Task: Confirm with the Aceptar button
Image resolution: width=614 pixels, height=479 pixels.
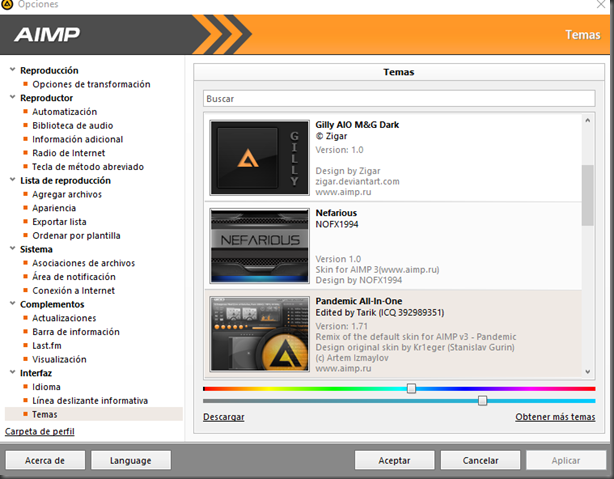Action: point(394,460)
